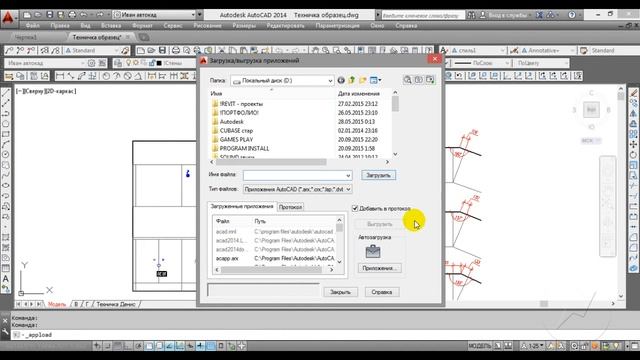Open the file name combo box arrow

point(348,176)
